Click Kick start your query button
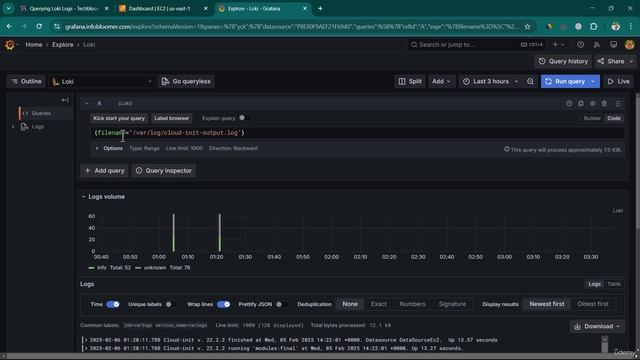This screenshot has height=360, width=640. point(119,118)
